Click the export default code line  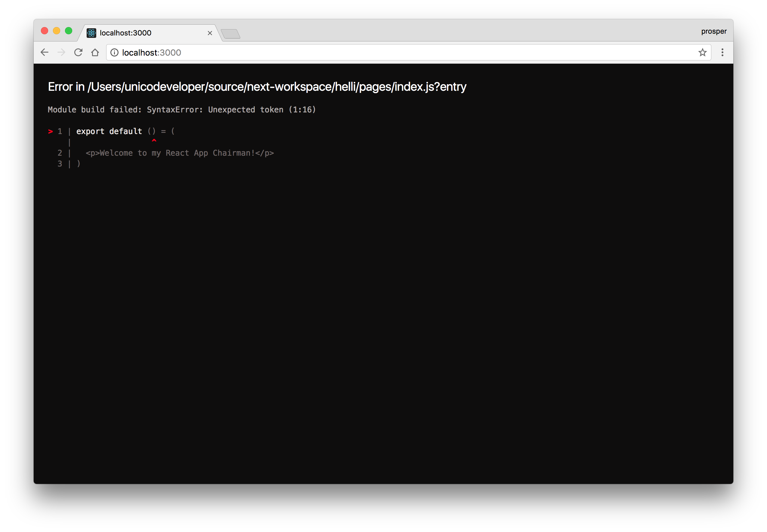point(125,131)
